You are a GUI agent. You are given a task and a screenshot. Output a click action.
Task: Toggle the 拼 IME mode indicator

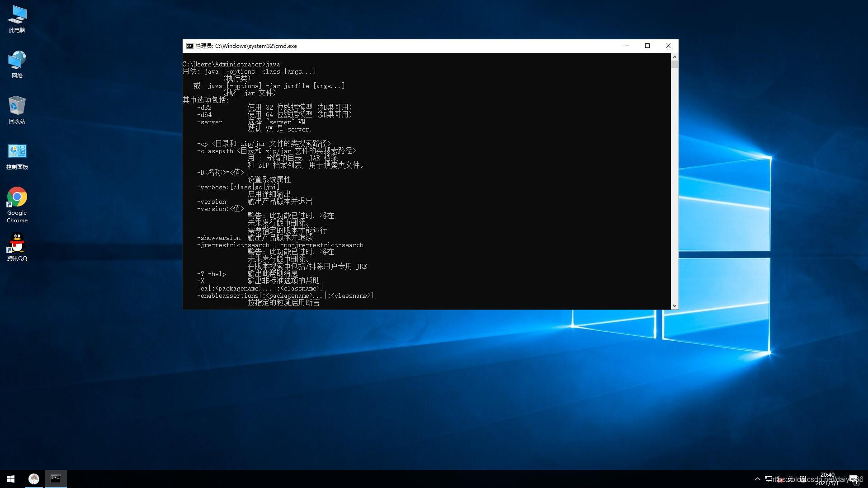[x=803, y=479]
